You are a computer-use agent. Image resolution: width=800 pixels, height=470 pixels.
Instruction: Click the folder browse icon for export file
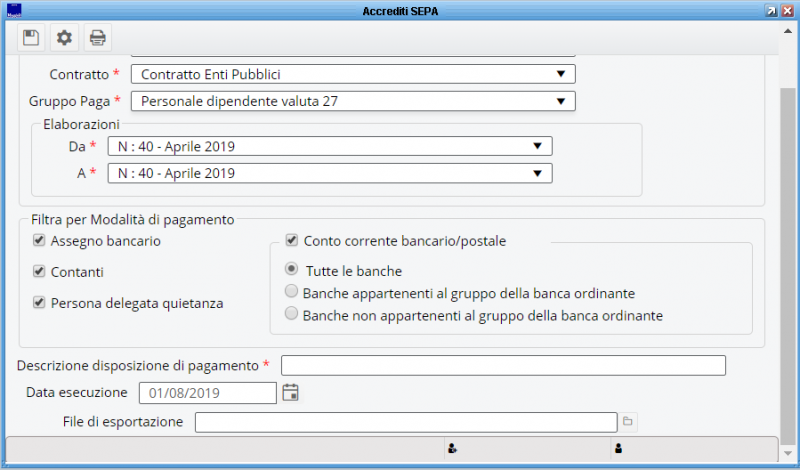(x=629, y=422)
